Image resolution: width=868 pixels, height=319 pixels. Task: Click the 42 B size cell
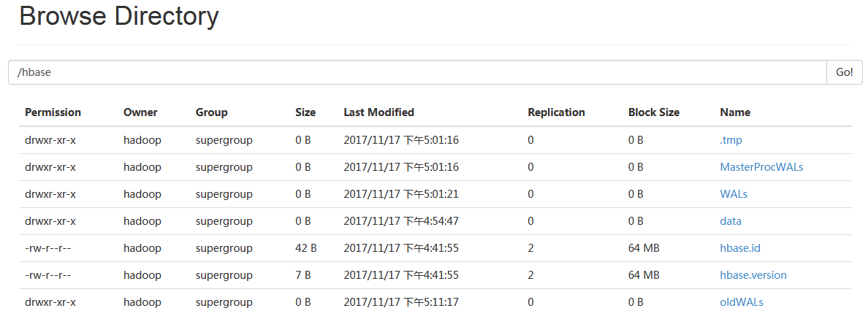tap(305, 248)
